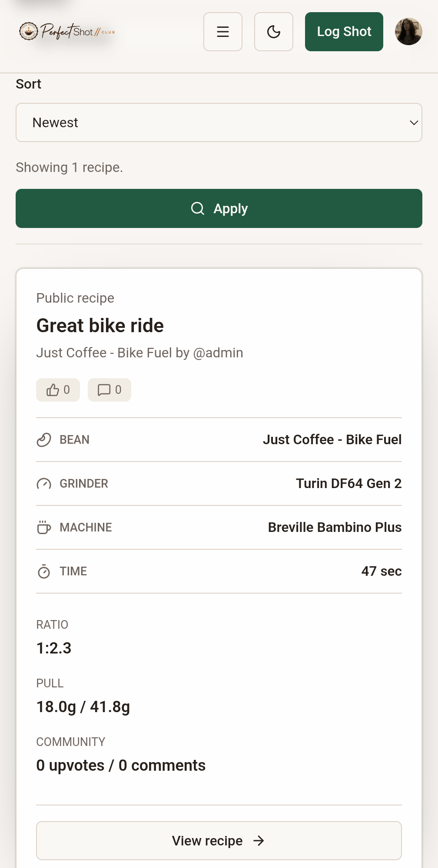Click the Log Shot button
The width and height of the screenshot is (438, 868).
[x=344, y=32]
